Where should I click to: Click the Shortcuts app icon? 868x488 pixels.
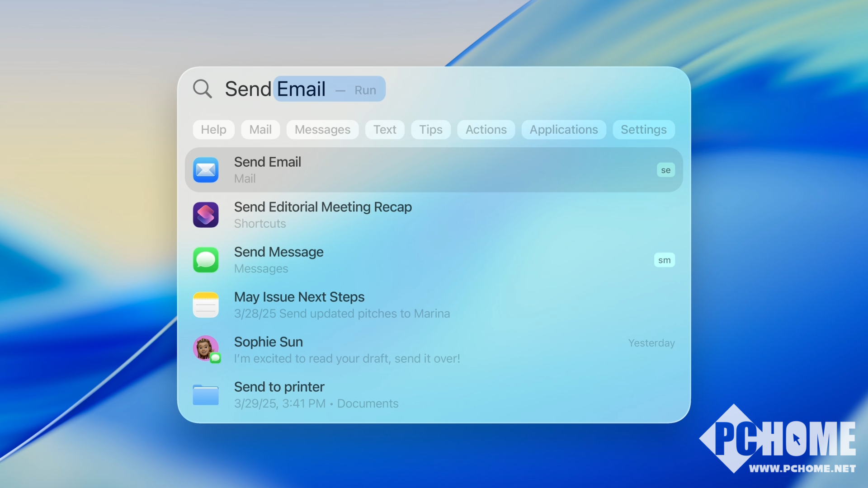point(206,215)
